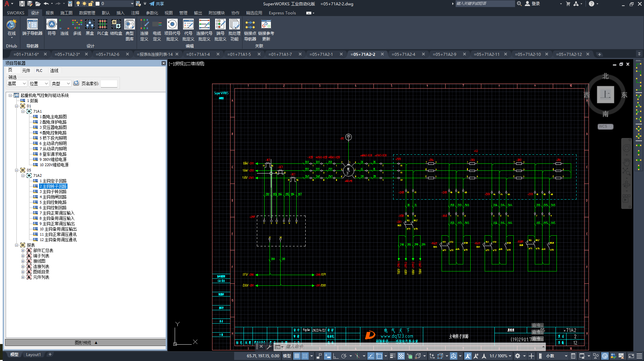Viewport: 644px width, 361px height.
Task: Add a new drawing tab with plus
Action: click(600, 54)
